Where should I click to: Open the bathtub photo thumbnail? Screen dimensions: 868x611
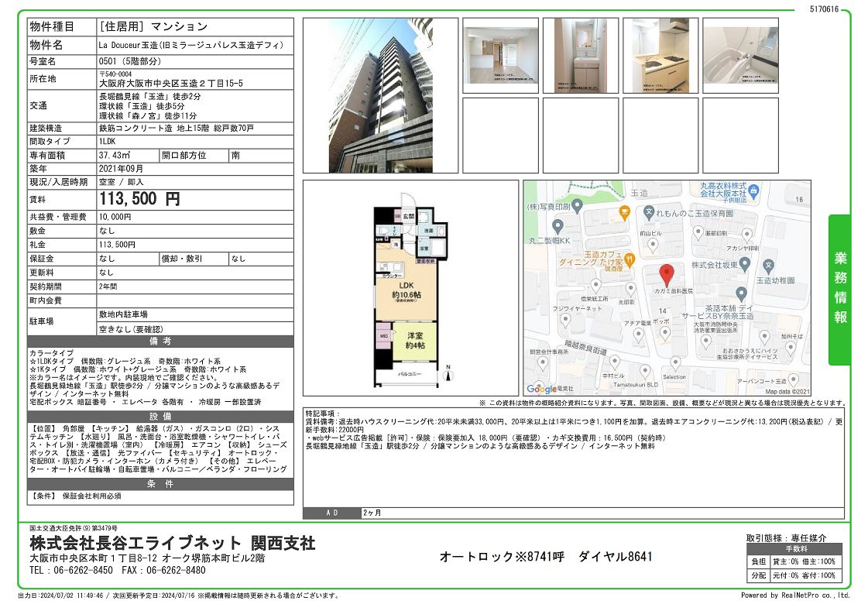740,54
